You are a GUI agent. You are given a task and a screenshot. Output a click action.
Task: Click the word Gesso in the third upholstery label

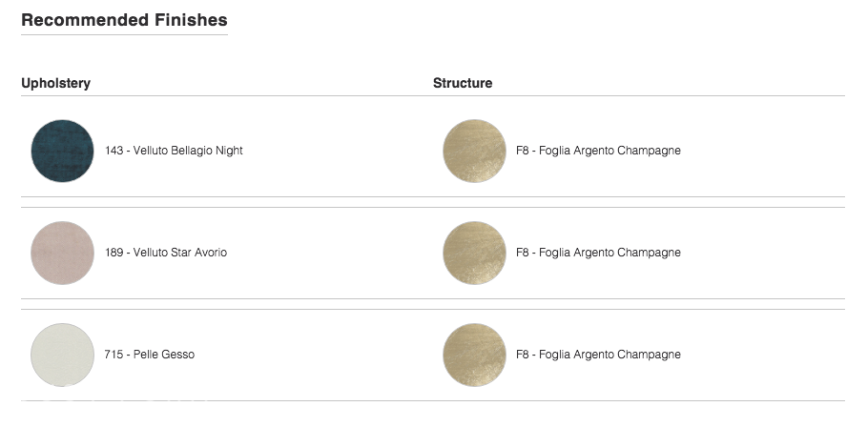point(178,354)
